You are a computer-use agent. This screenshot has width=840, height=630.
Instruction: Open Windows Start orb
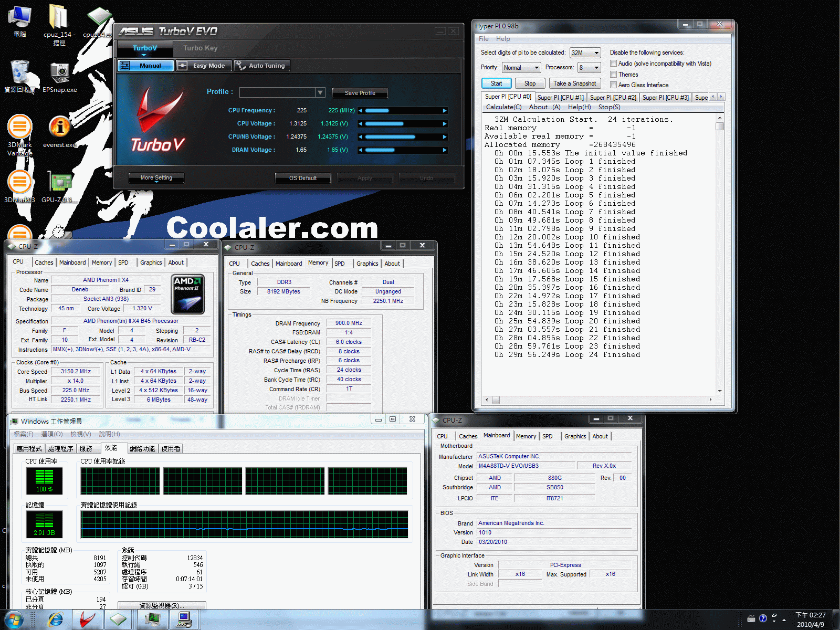(14, 620)
